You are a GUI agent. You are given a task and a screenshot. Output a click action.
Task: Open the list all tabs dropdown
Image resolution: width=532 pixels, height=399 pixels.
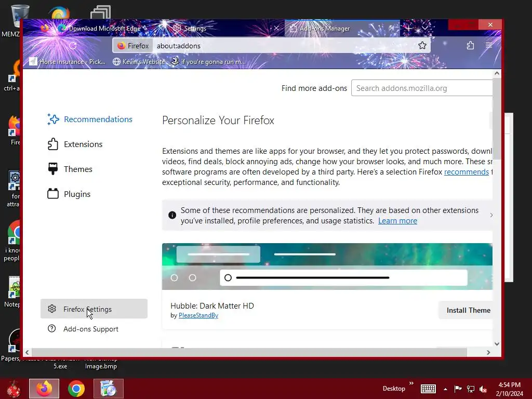coord(425,28)
